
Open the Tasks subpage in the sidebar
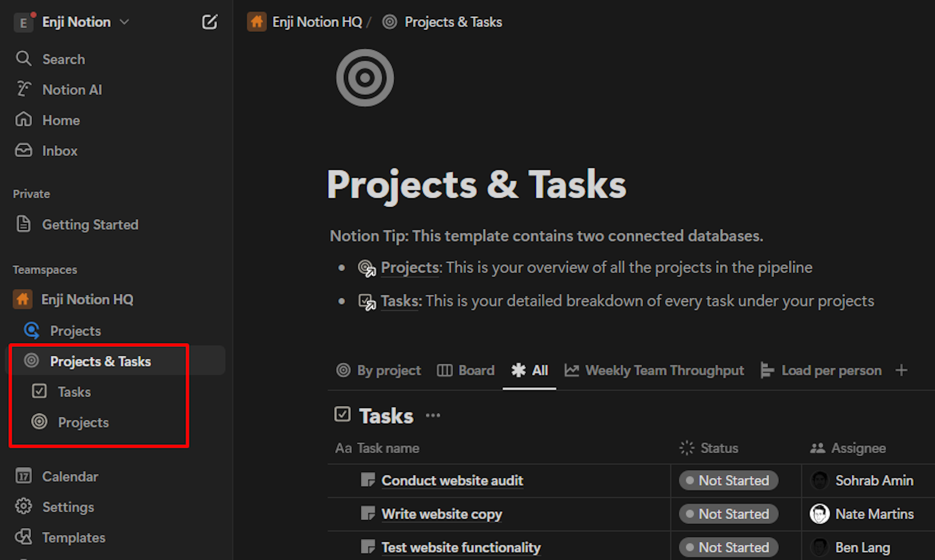tap(74, 392)
